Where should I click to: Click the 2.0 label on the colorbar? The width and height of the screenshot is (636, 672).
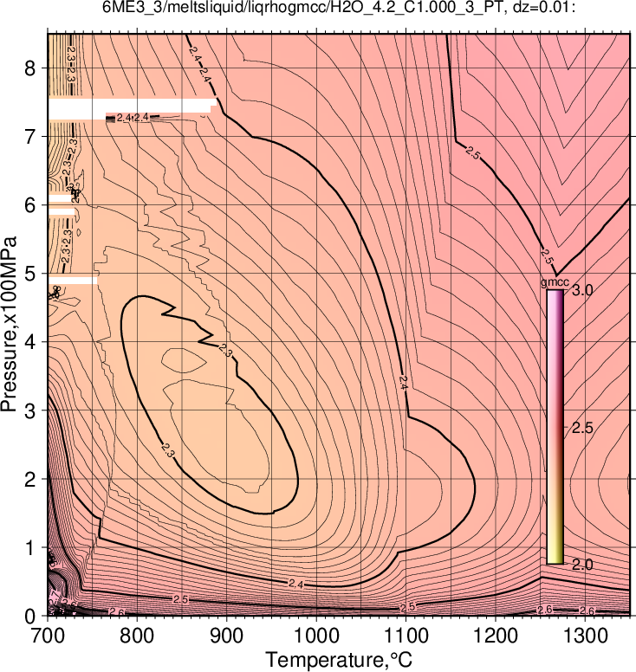click(582, 565)
